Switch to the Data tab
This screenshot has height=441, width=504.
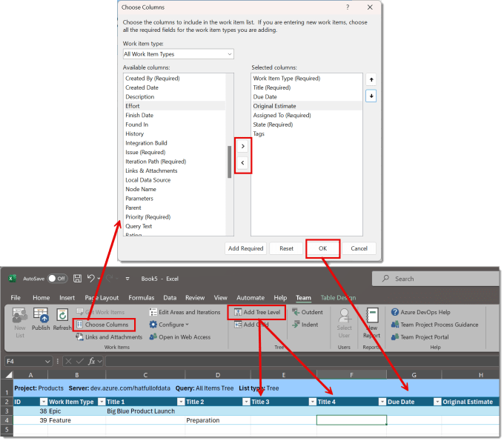170,298
